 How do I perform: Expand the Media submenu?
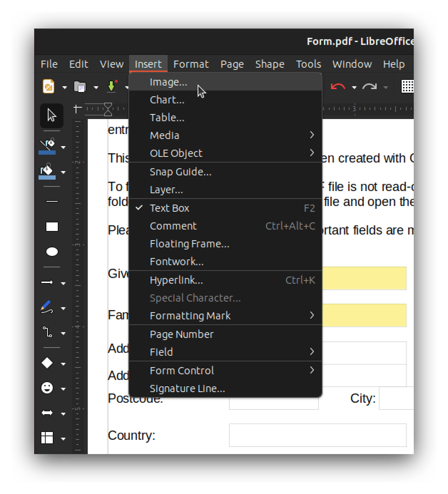[225, 135]
